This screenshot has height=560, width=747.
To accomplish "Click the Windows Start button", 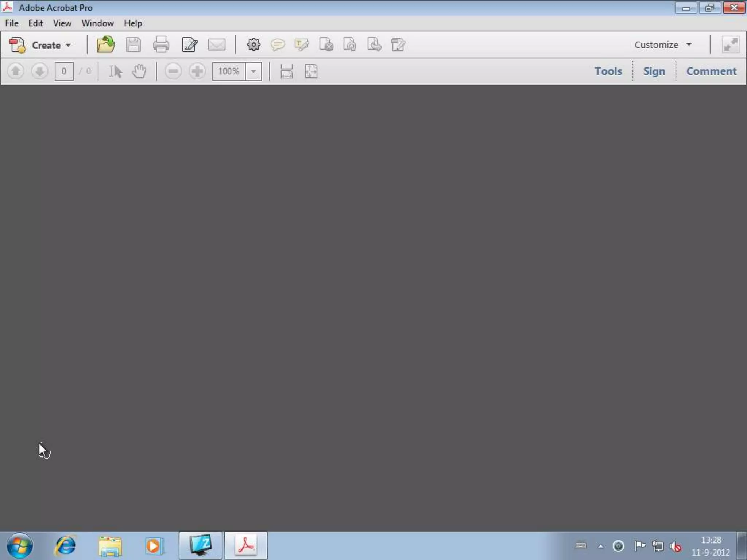I will click(19, 546).
